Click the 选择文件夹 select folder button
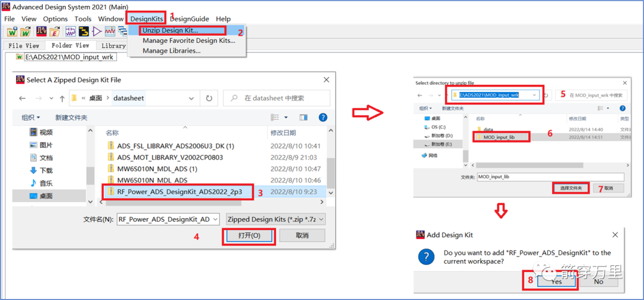 click(571, 188)
